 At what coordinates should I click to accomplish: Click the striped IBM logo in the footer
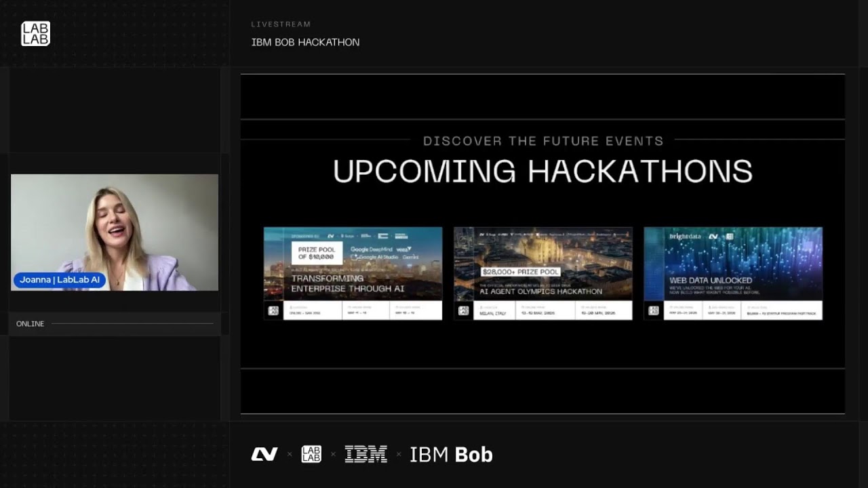pos(366,454)
